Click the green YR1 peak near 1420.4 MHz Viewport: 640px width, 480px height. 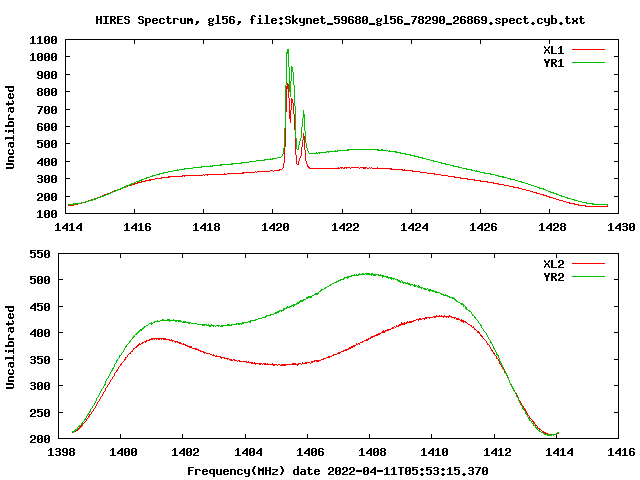(288, 50)
